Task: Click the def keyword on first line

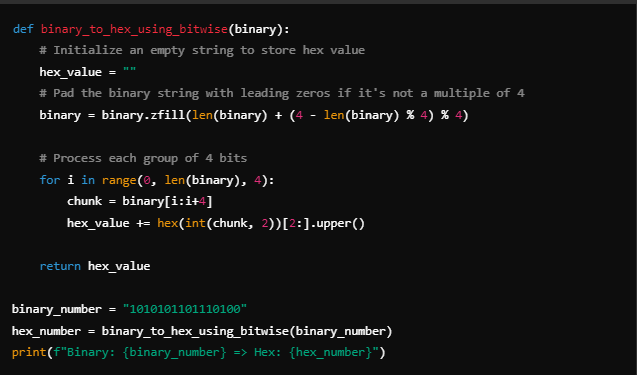Action: point(23,29)
